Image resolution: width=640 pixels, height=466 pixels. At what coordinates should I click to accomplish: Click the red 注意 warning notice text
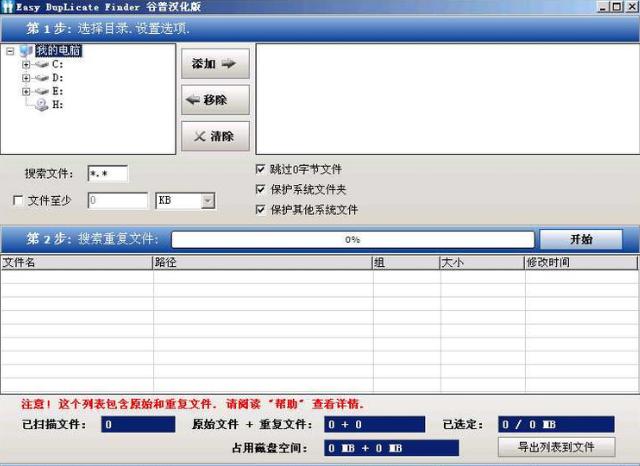(x=192, y=404)
